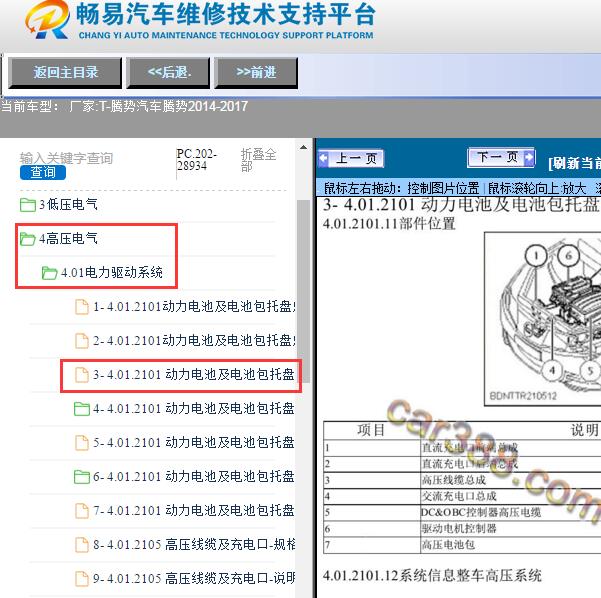
Task: Open document 9-4.01.2105 高压线缆及充电口-说明
Action: (194, 578)
